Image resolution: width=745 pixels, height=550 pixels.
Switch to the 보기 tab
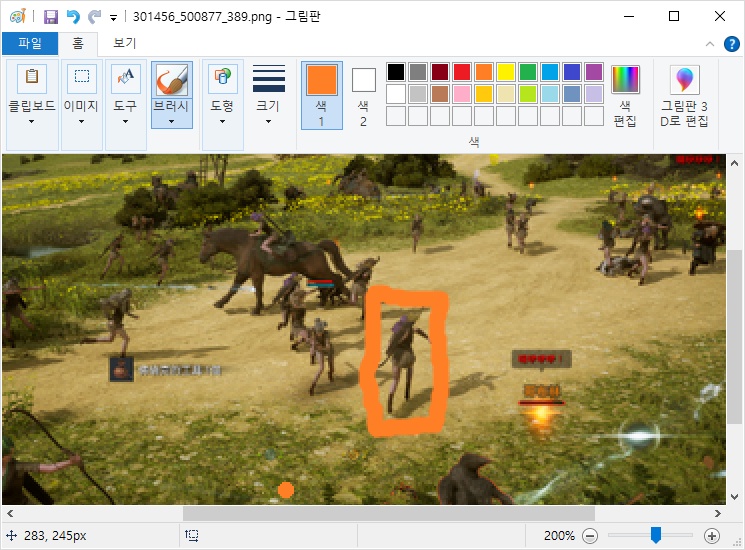[124, 43]
